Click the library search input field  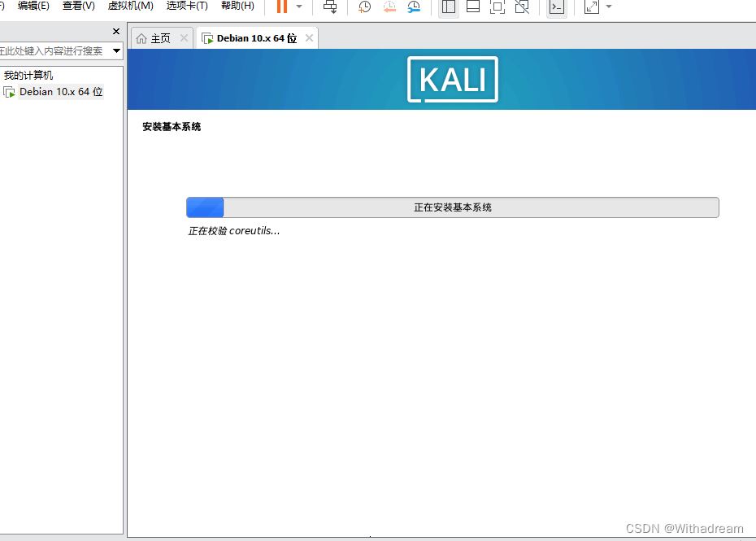click(54, 50)
